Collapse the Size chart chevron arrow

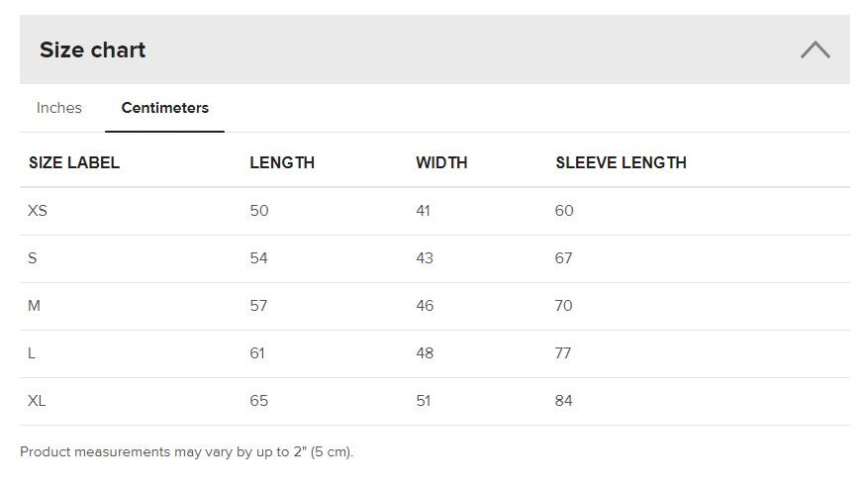pyautogui.click(x=815, y=49)
